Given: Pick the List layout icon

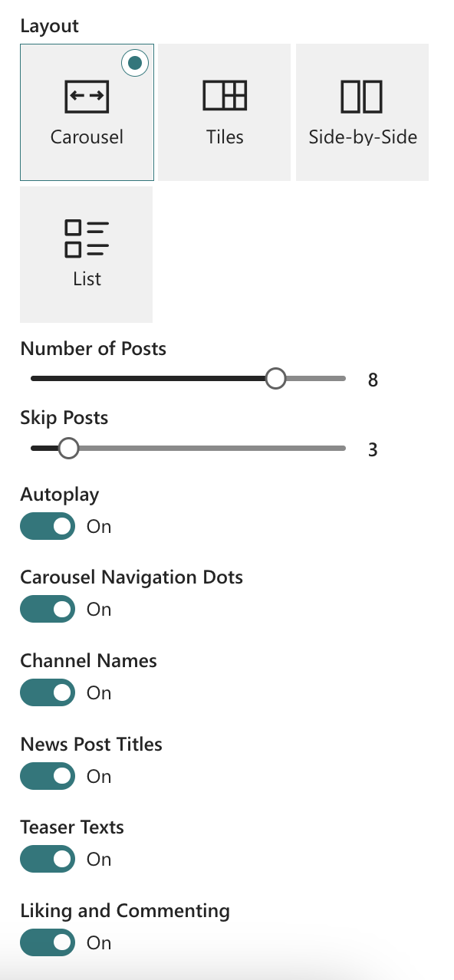Looking at the screenshot, I should [87, 238].
